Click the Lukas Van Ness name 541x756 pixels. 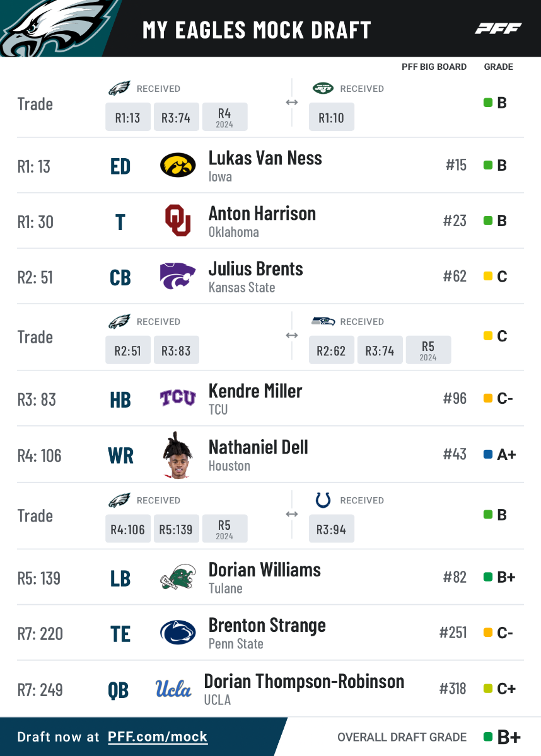(x=265, y=158)
